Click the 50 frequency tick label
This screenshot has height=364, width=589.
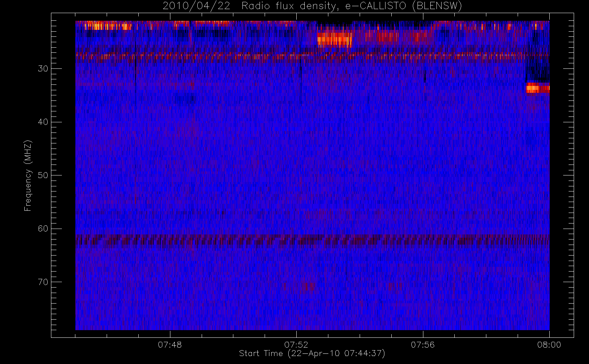43,175
